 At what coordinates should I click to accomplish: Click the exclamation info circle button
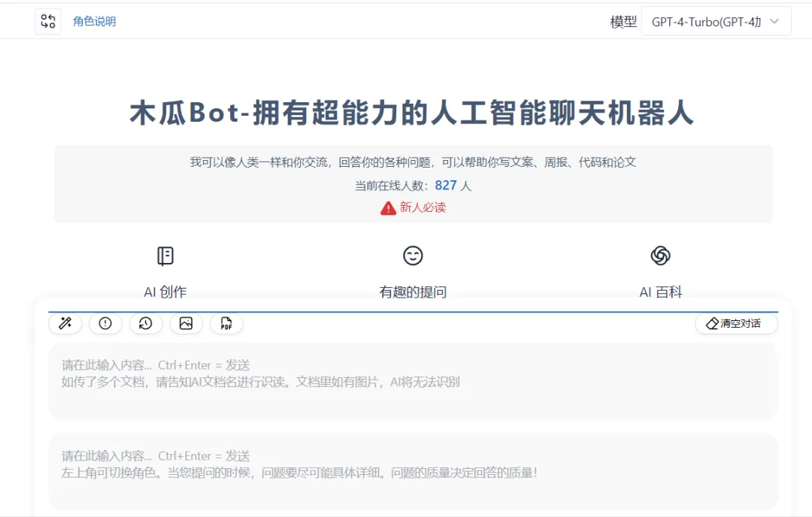coord(105,323)
